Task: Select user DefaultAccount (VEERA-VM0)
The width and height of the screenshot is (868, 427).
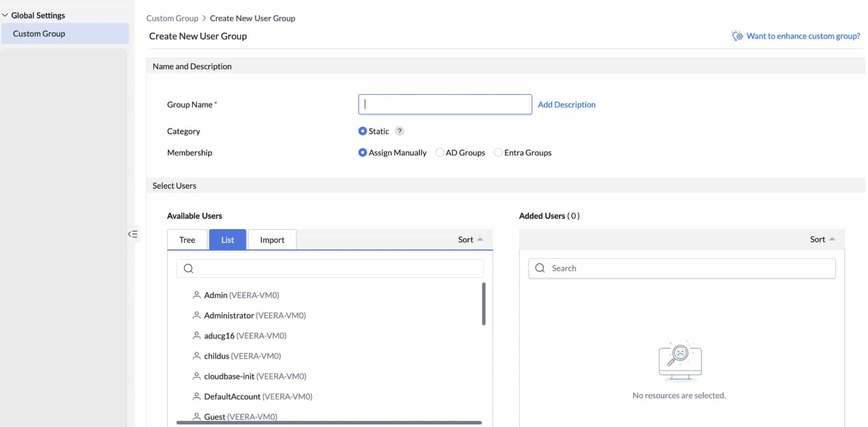Action: [x=258, y=396]
